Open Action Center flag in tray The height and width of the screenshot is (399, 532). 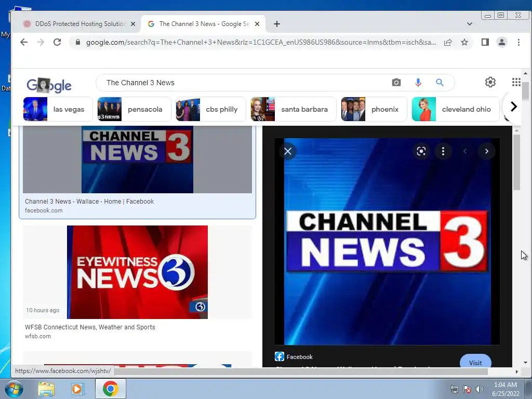click(467, 389)
